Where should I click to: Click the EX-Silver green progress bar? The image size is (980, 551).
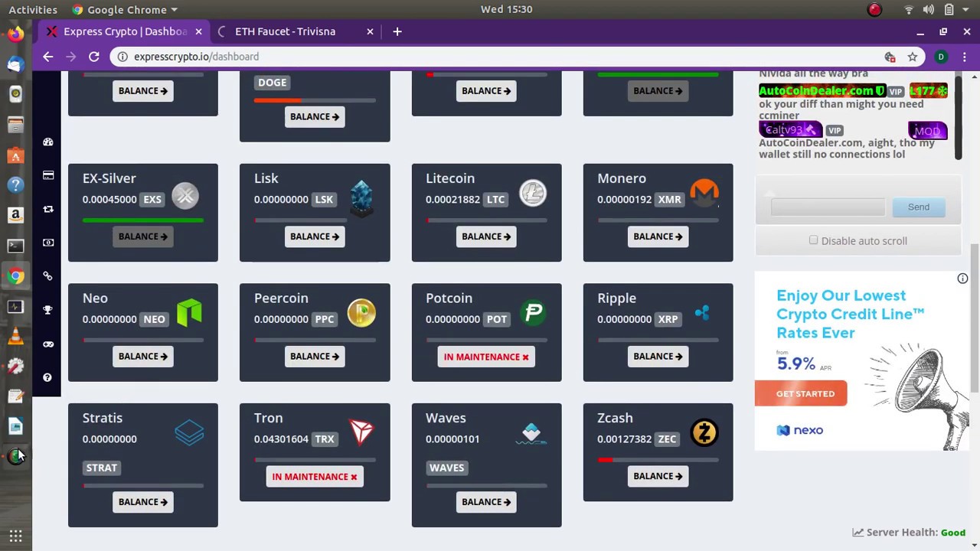pyautogui.click(x=143, y=220)
